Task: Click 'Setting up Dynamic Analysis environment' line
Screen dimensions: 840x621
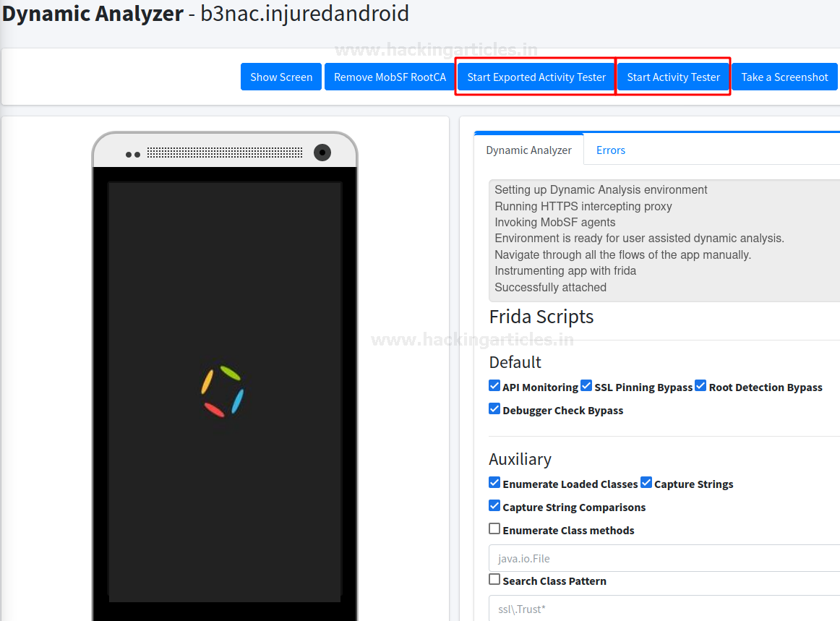Action: tap(601, 189)
